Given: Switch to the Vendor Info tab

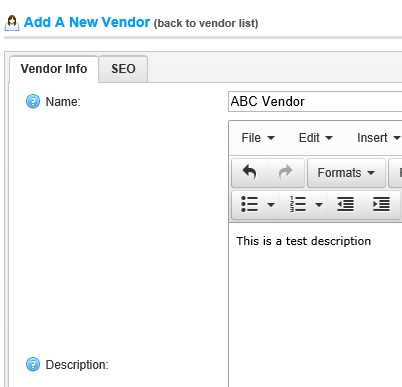Looking at the screenshot, I should [54, 69].
